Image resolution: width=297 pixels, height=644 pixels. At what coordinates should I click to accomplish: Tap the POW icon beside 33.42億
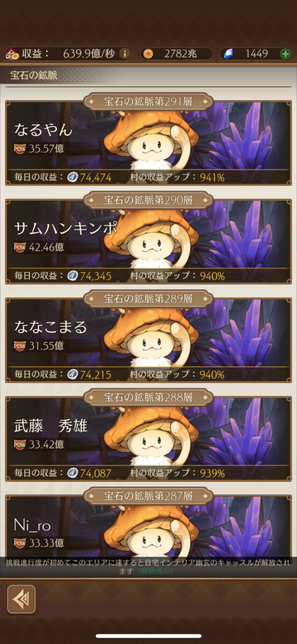point(19,444)
